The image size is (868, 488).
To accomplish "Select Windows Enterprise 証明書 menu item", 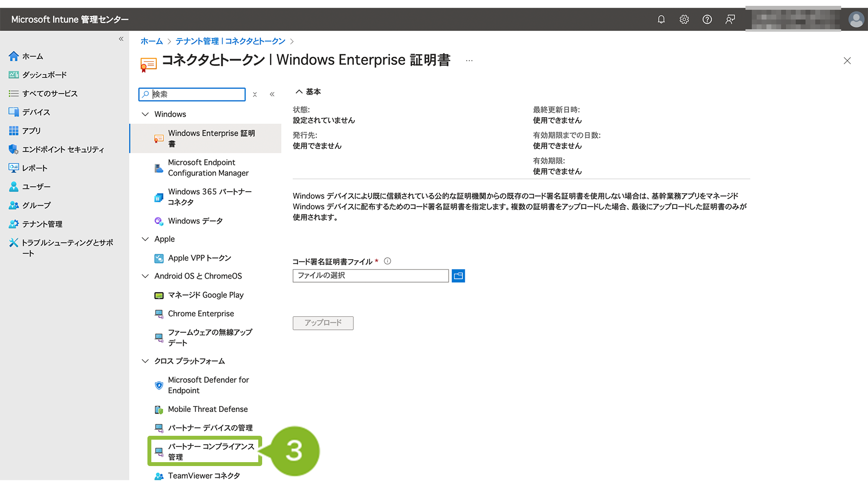I will click(206, 139).
